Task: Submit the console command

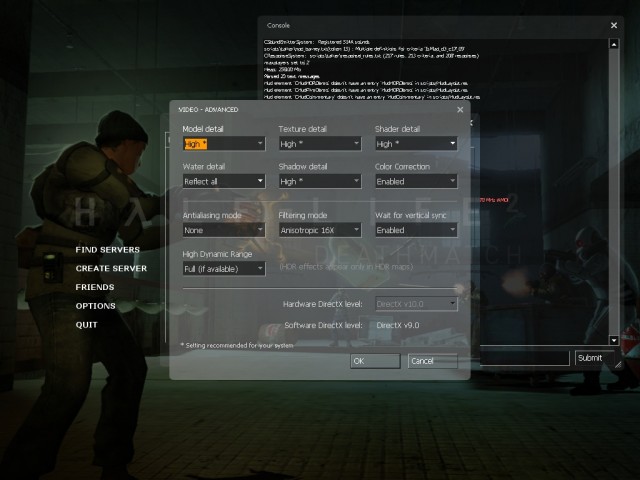Action: tap(594, 358)
